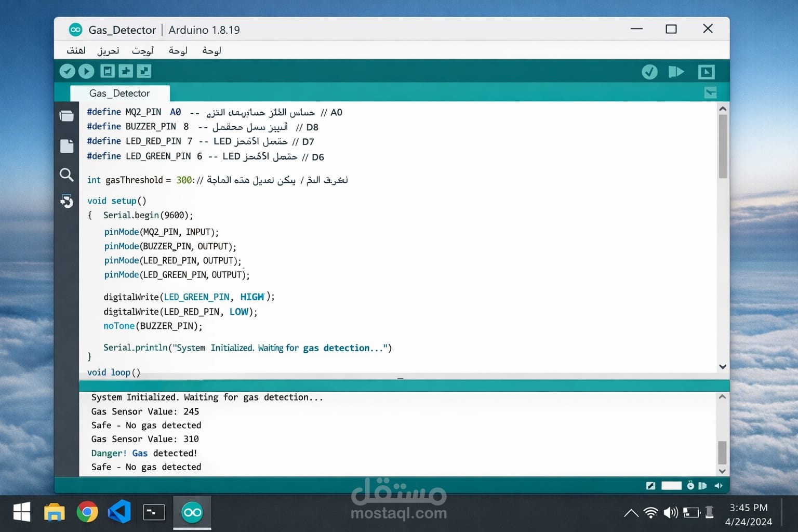Click the '#define LED_GREEN_PIN 6' line
This screenshot has height=532, width=798.
tap(205, 156)
